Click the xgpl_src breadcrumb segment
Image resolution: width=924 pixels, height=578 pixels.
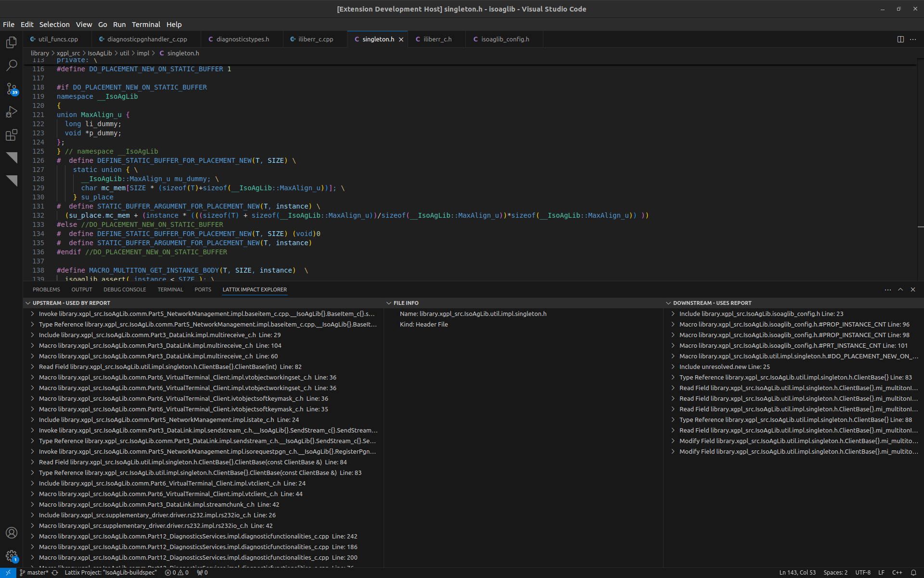point(68,53)
